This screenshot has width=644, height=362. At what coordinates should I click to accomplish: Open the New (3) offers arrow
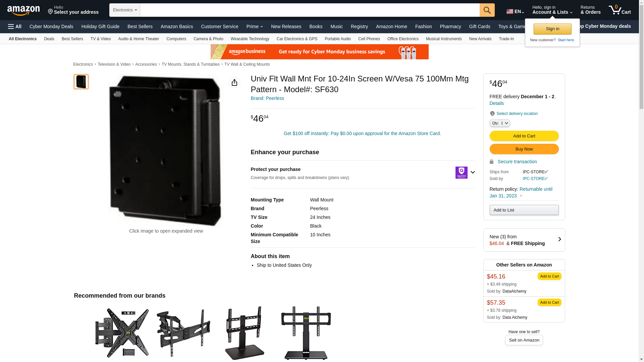(x=559, y=239)
